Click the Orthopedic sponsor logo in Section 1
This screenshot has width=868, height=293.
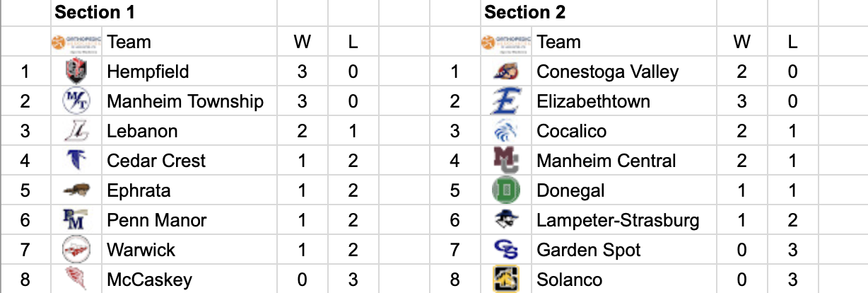point(76,42)
